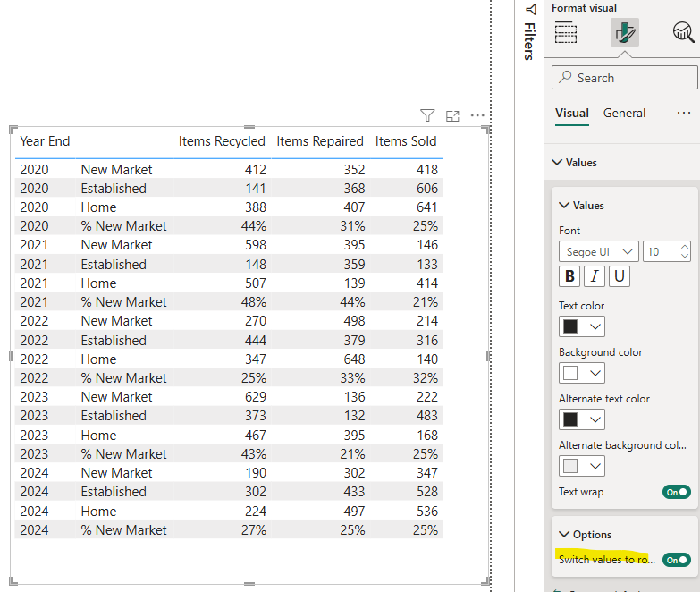Image resolution: width=700 pixels, height=592 pixels.
Task: Click the Year End column header
Action: [x=45, y=141]
